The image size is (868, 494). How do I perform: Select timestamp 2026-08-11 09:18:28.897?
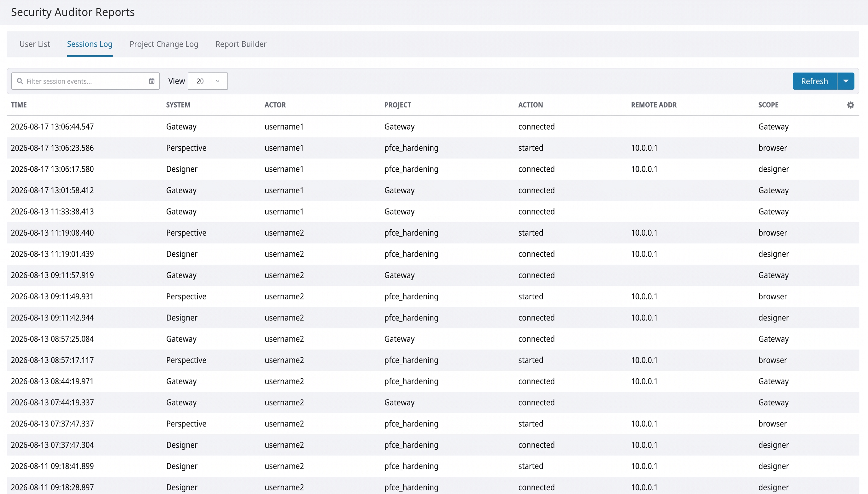pos(52,487)
